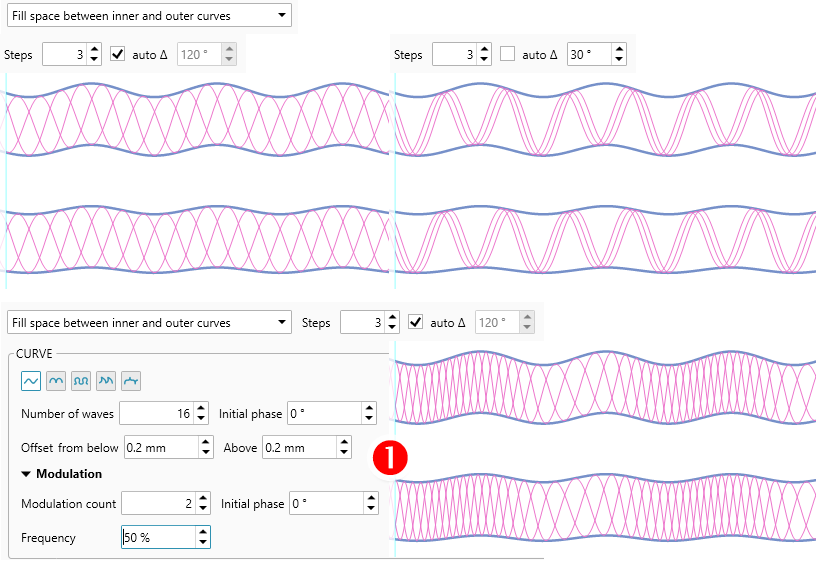Screen dimensions: 816x562
Task: Click the Steps input field beside the 30° box
Action: coord(455,54)
